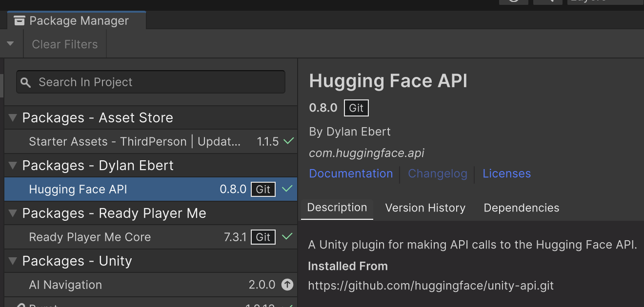Collapse the Packages - Unity group

coord(13,261)
